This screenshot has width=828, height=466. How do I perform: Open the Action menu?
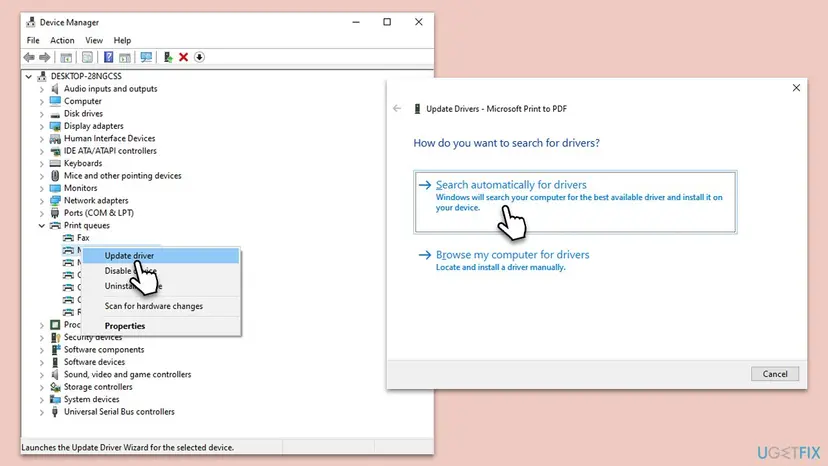click(62, 40)
